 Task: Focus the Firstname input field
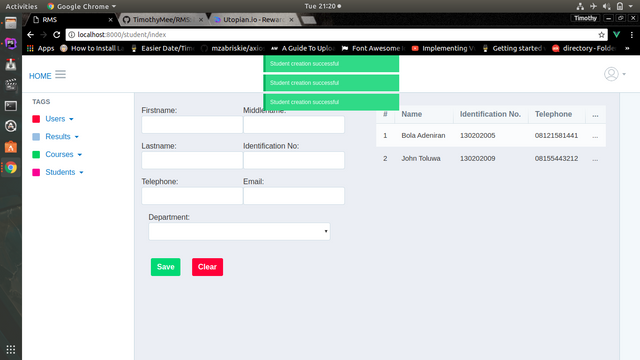tap(192, 124)
